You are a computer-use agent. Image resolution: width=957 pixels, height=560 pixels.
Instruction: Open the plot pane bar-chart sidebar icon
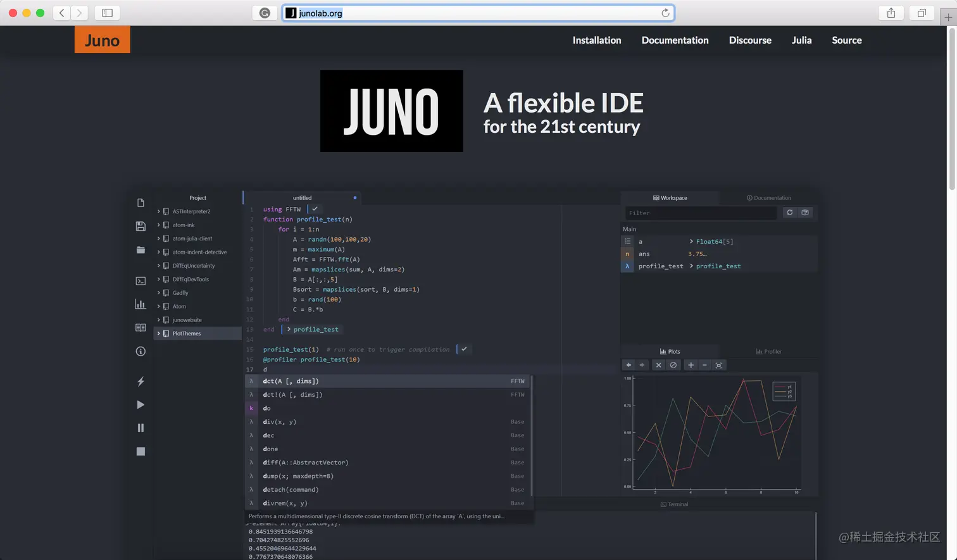(141, 304)
